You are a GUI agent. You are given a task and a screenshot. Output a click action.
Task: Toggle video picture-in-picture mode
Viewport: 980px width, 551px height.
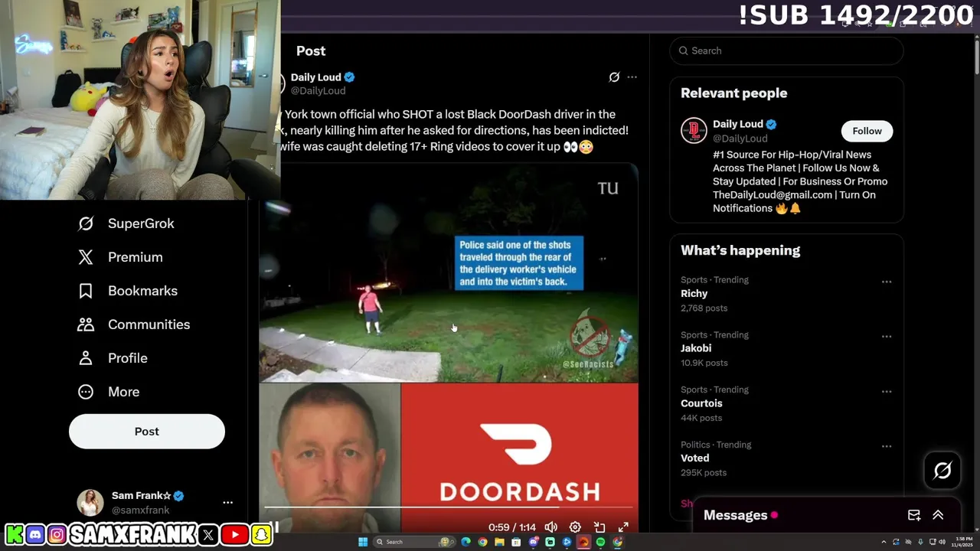pos(599,527)
